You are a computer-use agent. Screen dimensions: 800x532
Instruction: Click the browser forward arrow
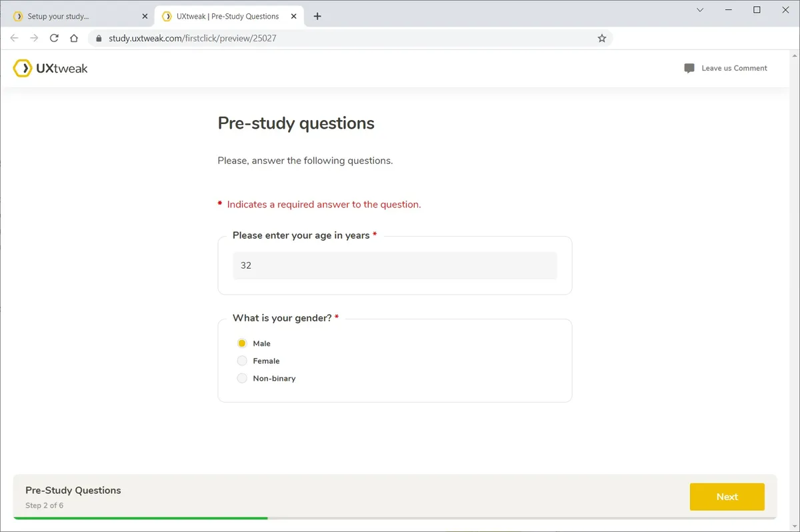pyautogui.click(x=35, y=38)
